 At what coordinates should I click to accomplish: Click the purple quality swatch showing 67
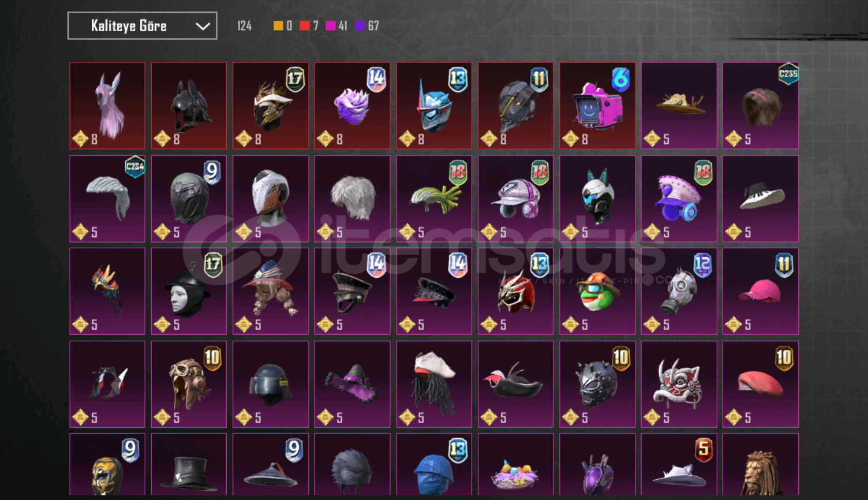pos(360,26)
